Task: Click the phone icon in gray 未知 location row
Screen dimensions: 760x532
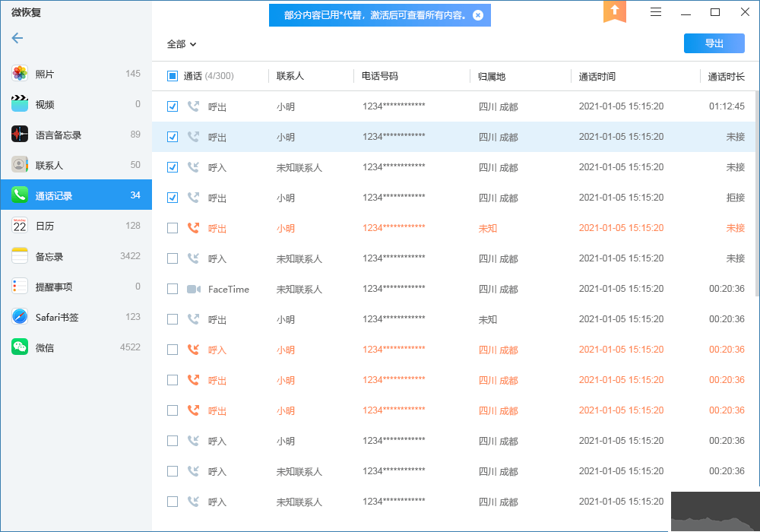Action: click(193, 318)
